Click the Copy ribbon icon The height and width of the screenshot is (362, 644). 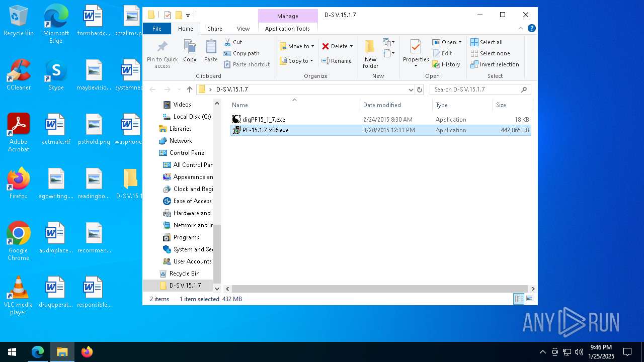click(x=190, y=51)
